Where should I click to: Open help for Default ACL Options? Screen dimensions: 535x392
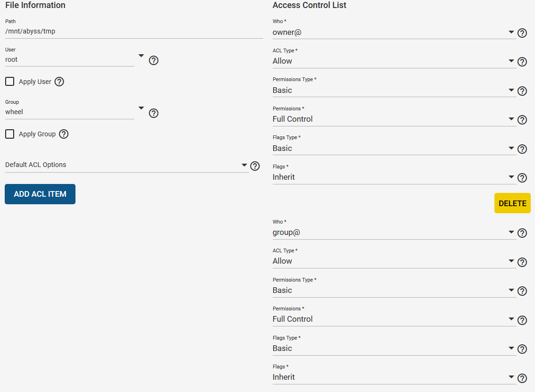click(255, 166)
